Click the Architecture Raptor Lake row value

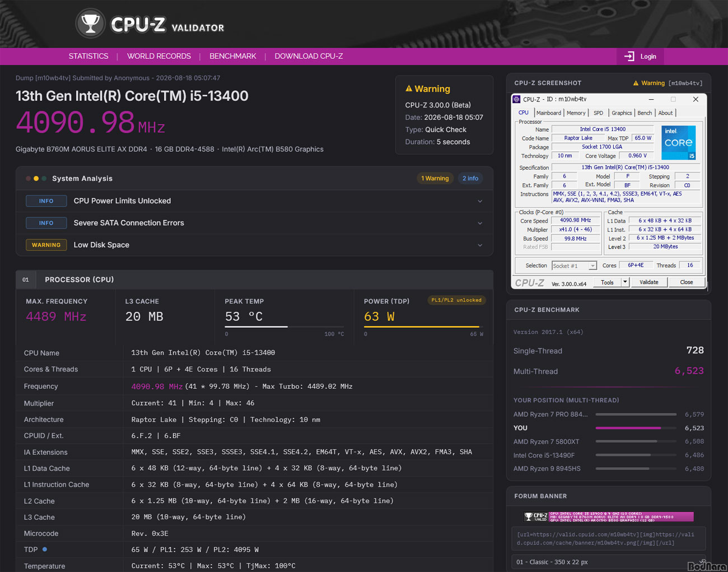point(226,420)
